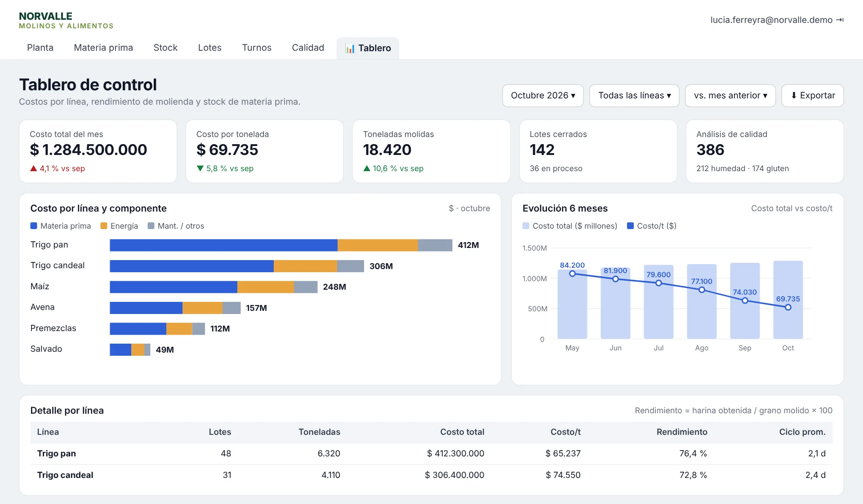Click the Oct 69.735 data point
The height and width of the screenshot is (504, 863).
click(x=788, y=307)
